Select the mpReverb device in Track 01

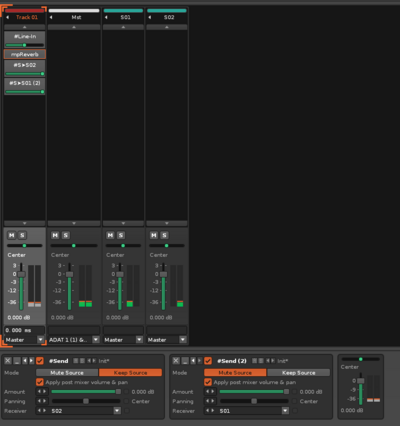click(x=25, y=54)
